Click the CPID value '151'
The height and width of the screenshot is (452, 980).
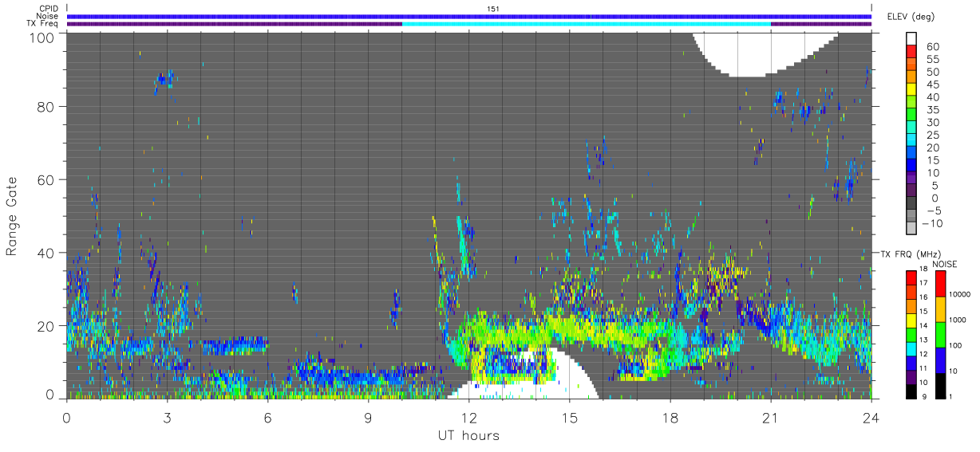click(x=493, y=9)
